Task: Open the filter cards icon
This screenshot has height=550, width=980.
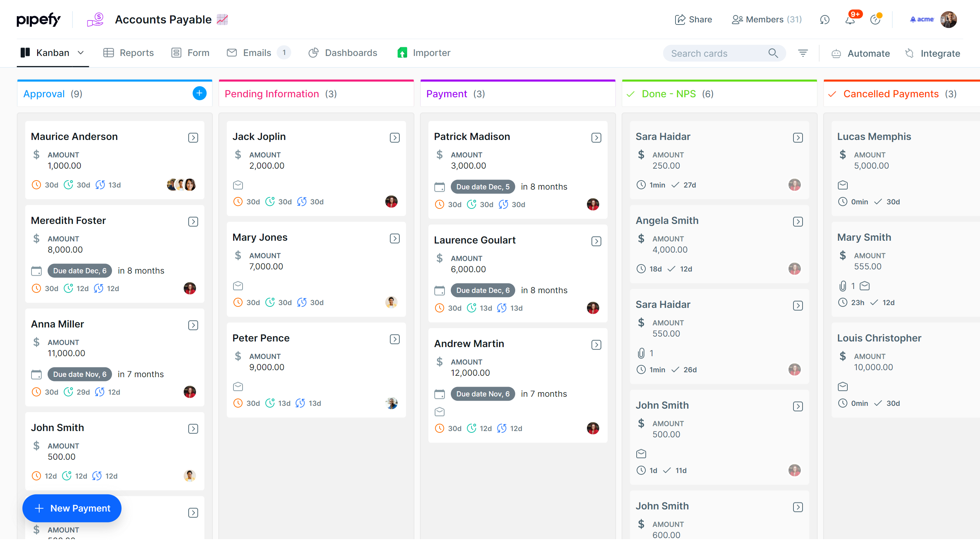Action: 803,53
